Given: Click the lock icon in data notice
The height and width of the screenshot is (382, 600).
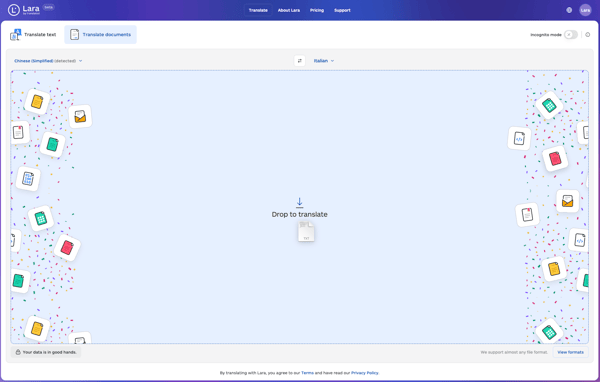Looking at the screenshot, I should (x=18, y=352).
